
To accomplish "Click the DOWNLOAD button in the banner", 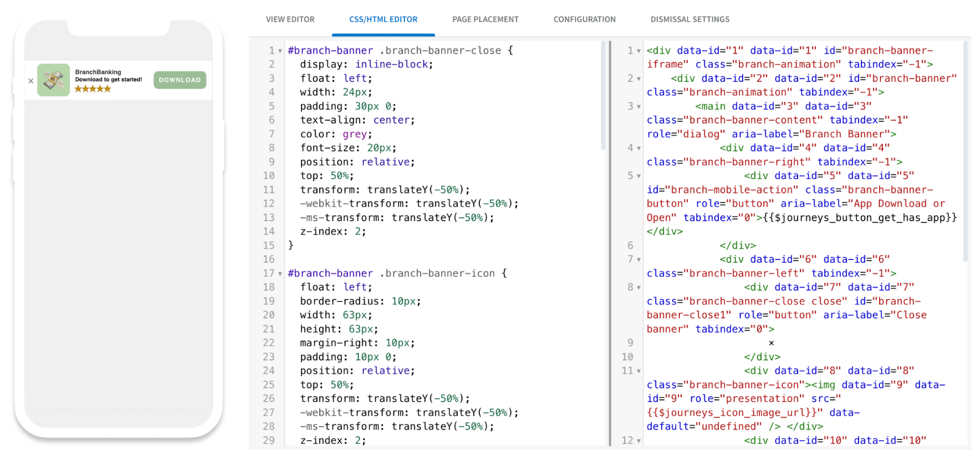I will (179, 79).
